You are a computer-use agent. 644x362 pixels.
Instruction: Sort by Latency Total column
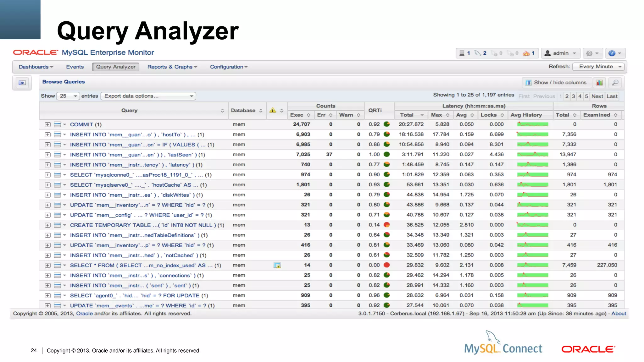412,115
